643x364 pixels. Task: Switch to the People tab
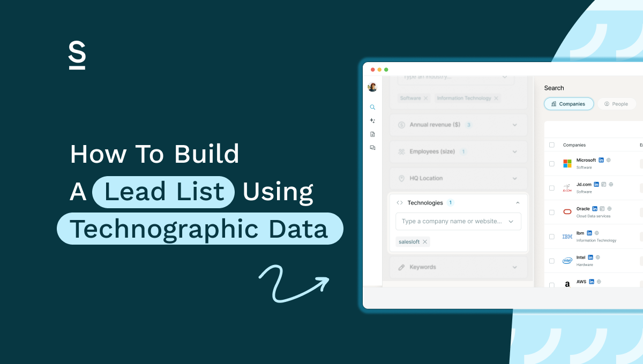(x=616, y=104)
